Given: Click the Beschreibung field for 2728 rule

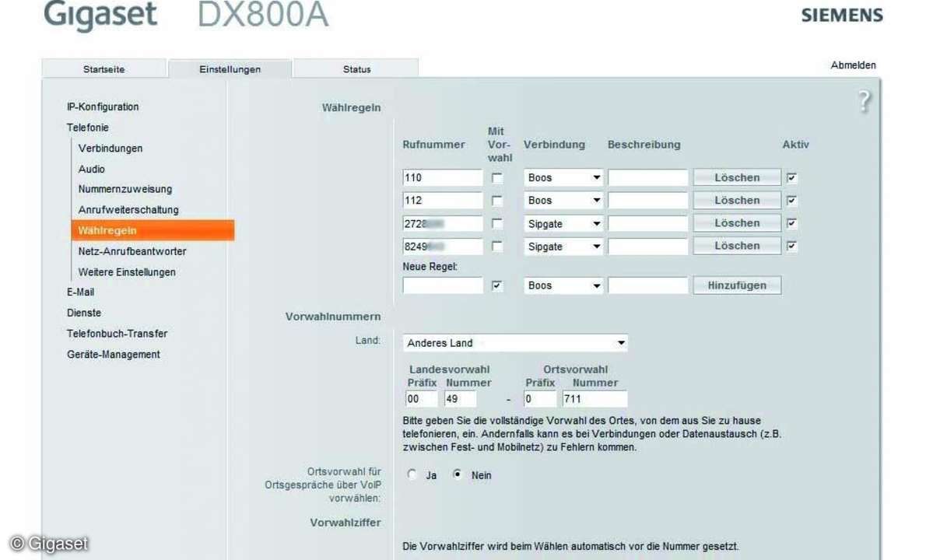Looking at the screenshot, I should pos(647,223).
